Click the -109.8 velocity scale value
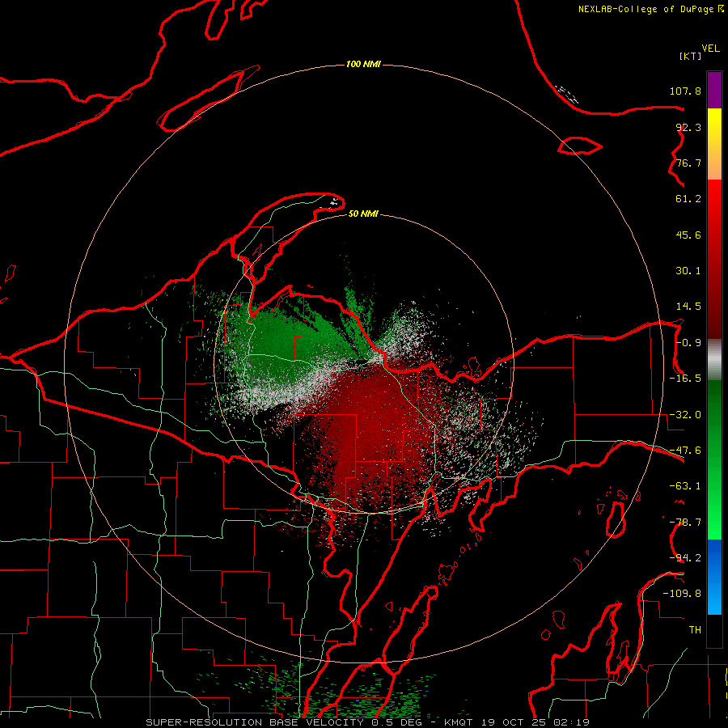Image resolution: width=728 pixels, height=728 pixels. coord(682,594)
